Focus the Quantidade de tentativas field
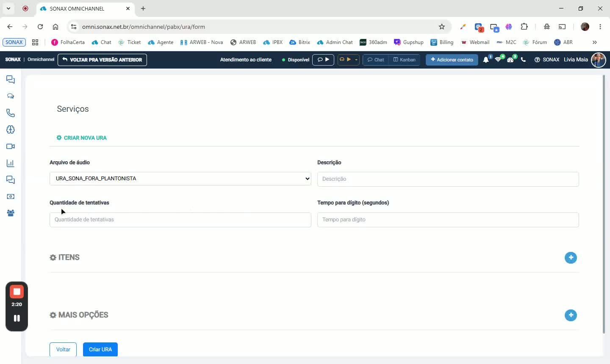610x364 pixels. click(x=180, y=220)
